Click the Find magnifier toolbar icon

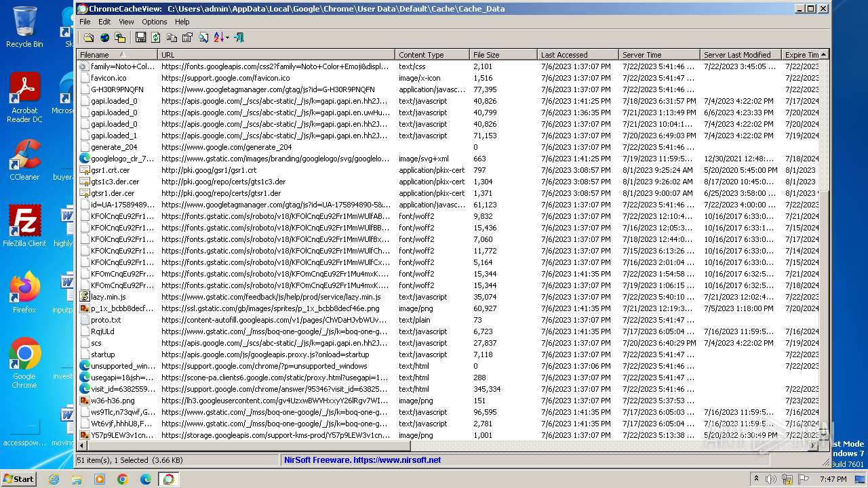pyautogui.click(x=203, y=38)
